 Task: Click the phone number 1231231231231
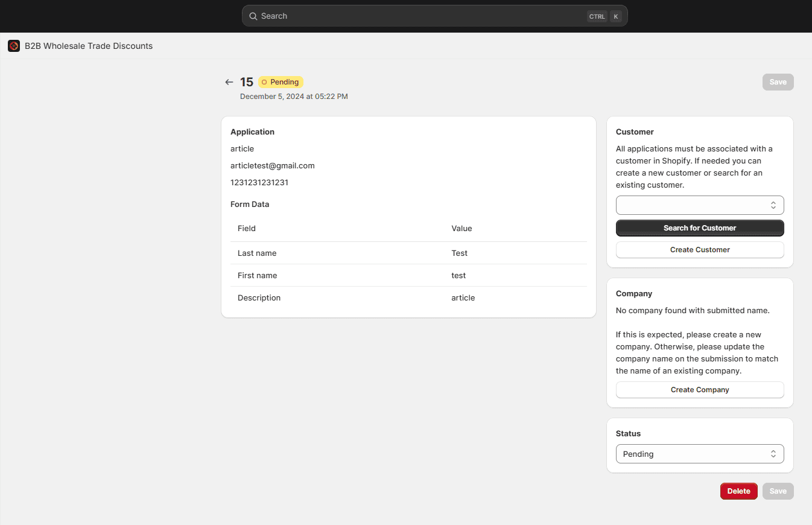click(259, 182)
